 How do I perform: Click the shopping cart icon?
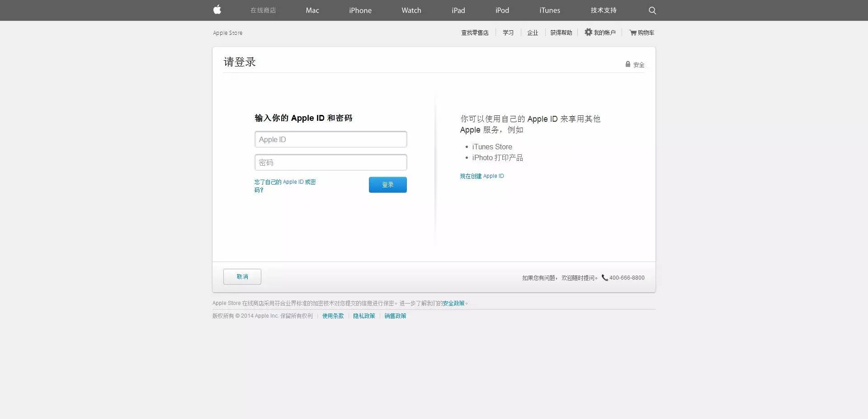(633, 33)
